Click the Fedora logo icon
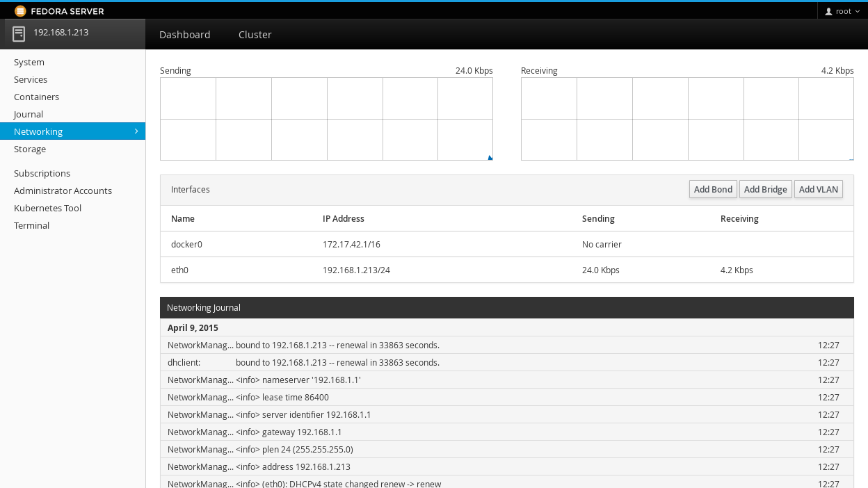 20,11
